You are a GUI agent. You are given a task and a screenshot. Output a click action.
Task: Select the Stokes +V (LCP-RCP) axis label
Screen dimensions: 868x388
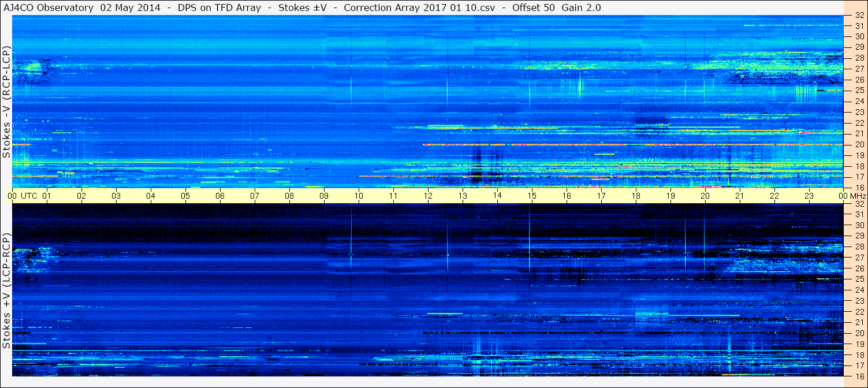point(6,291)
